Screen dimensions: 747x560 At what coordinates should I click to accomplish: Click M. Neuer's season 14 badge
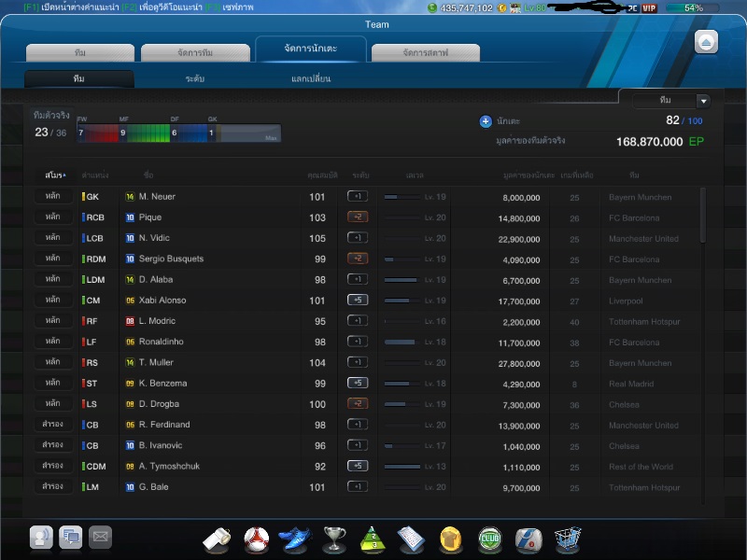point(130,197)
